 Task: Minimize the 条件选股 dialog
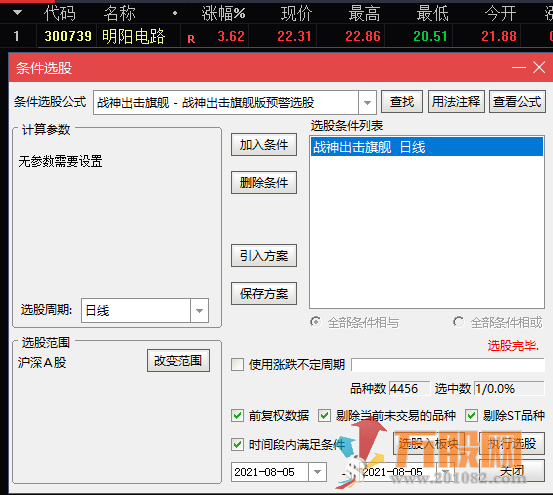(x=519, y=67)
